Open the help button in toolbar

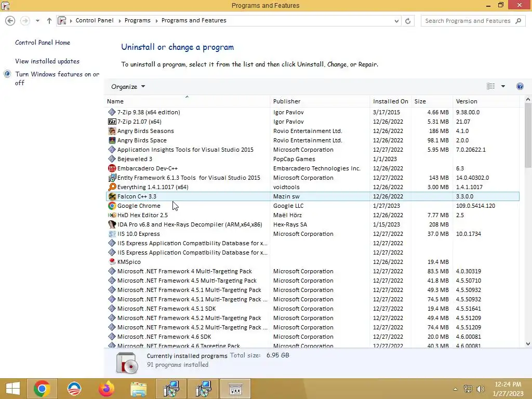tap(520, 86)
